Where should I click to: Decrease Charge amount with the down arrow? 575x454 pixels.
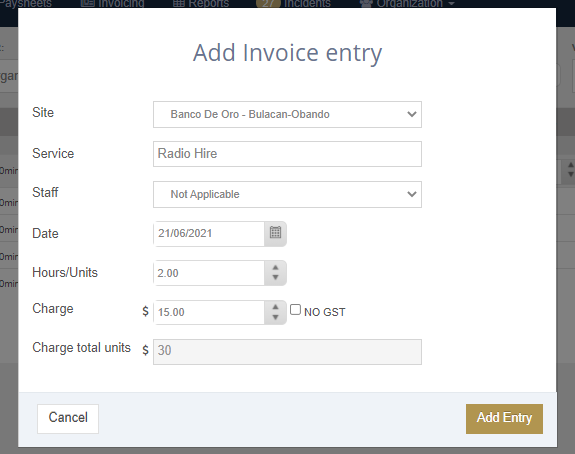coord(275,317)
